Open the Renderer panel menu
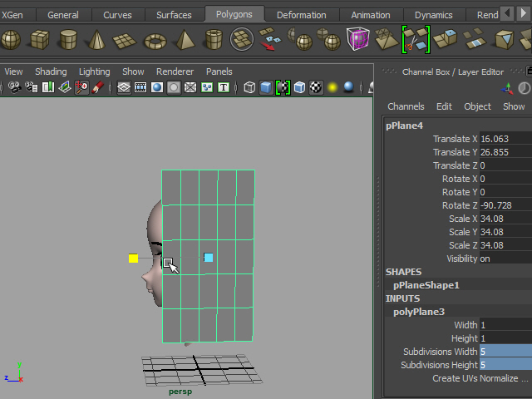532x399 pixels. click(x=175, y=71)
